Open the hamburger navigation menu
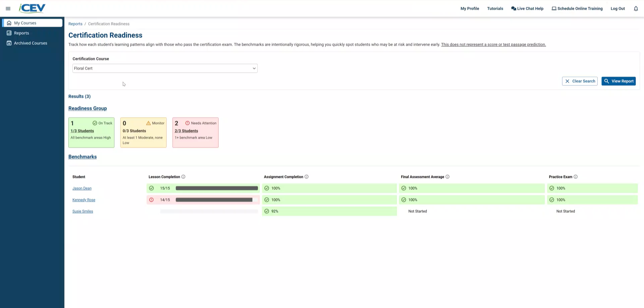This screenshot has height=308, width=644. [x=8, y=8]
